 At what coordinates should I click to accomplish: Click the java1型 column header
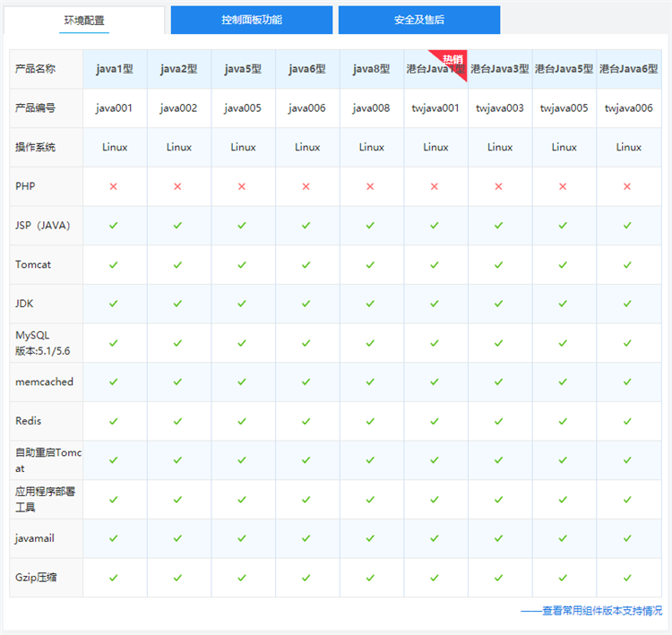click(x=114, y=69)
